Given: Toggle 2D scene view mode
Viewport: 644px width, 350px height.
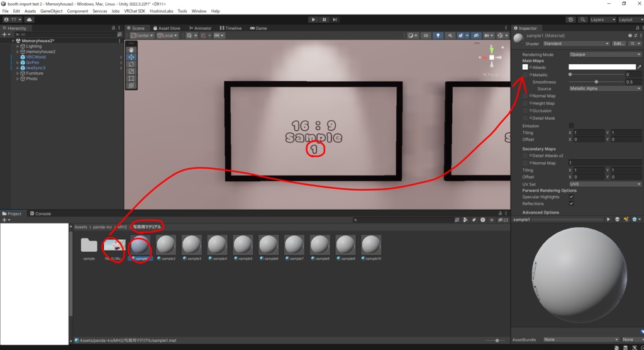Looking at the screenshot, I should [x=426, y=35].
